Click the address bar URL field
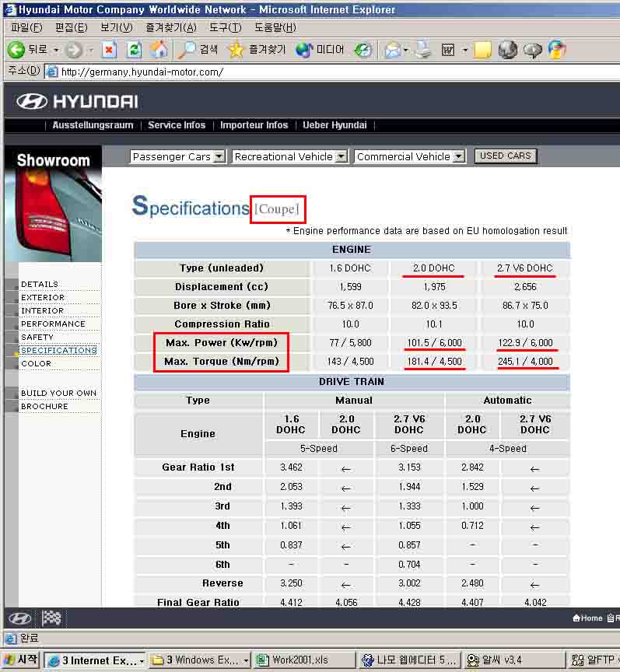This screenshot has width=620, height=672. pyautogui.click(x=332, y=72)
